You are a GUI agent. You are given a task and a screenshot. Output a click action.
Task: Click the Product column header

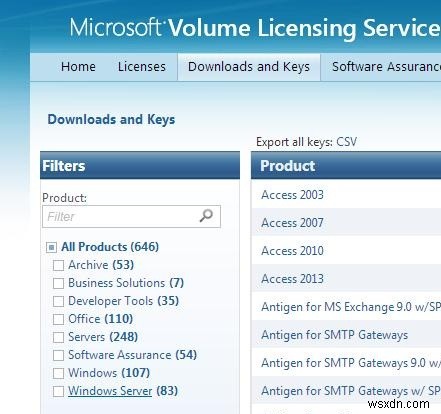(x=346, y=166)
